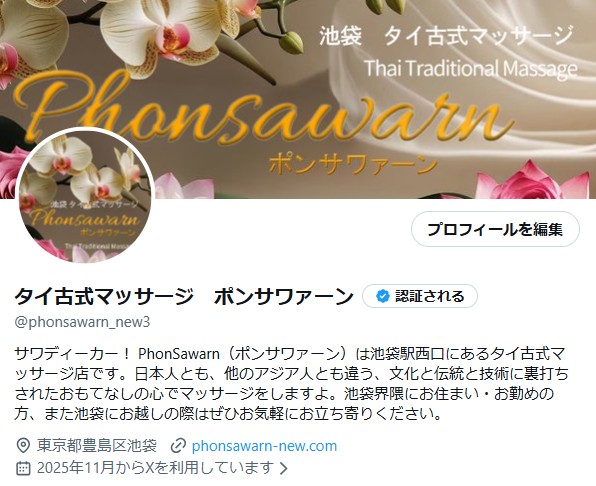Click the location pin icon
The width and height of the screenshot is (596, 486).
(23, 445)
